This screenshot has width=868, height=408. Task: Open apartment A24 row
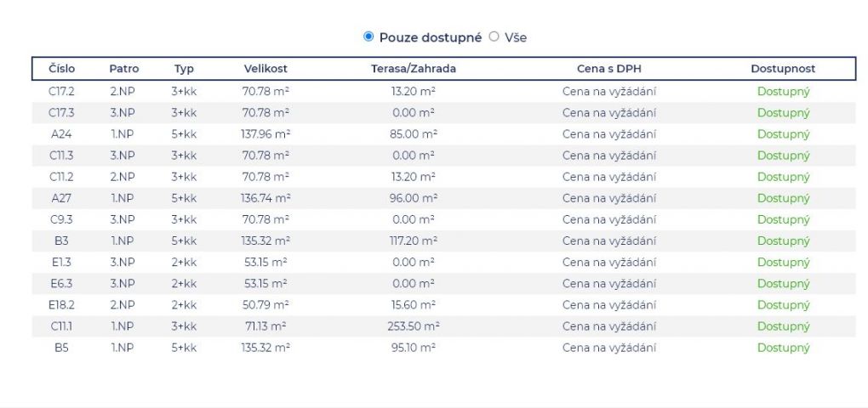click(61, 133)
